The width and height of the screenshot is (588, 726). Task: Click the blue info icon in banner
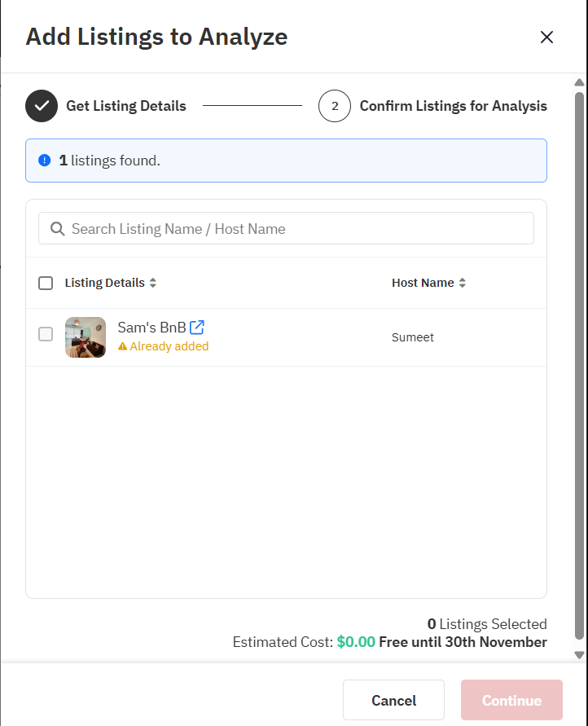[x=45, y=161]
